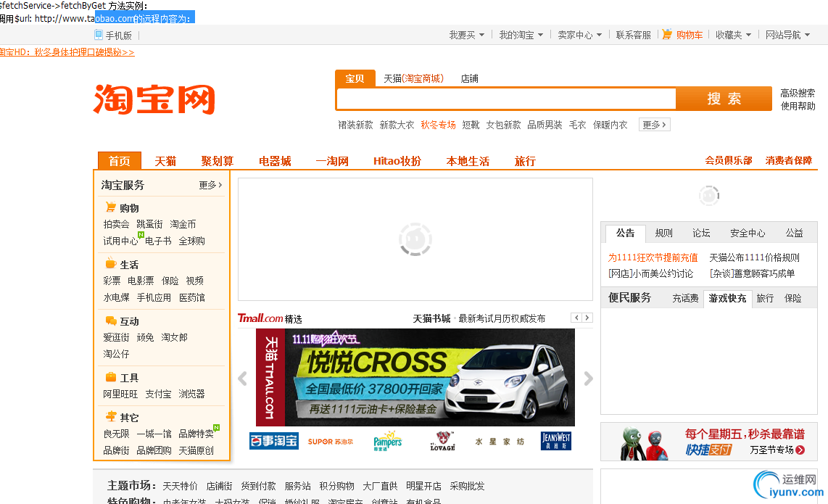The height and width of the screenshot is (504, 828).
Task: Switch to the 规则 tab
Action: pos(663,233)
